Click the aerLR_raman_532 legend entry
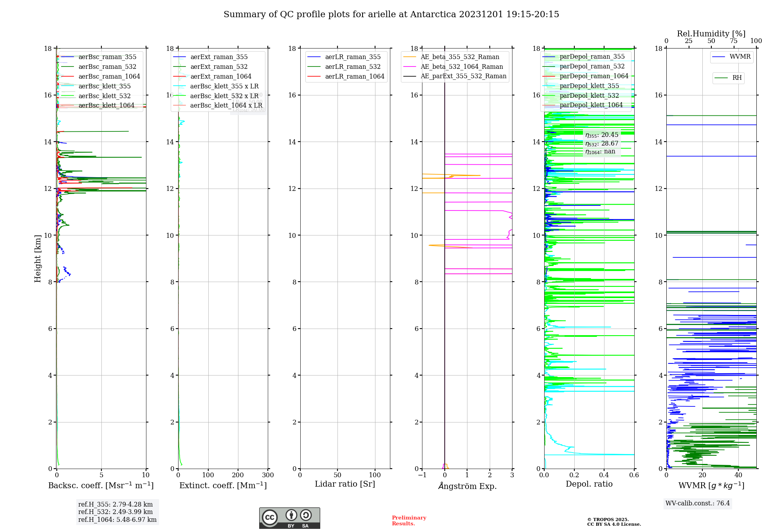This screenshot has width=783, height=532. tap(353, 67)
